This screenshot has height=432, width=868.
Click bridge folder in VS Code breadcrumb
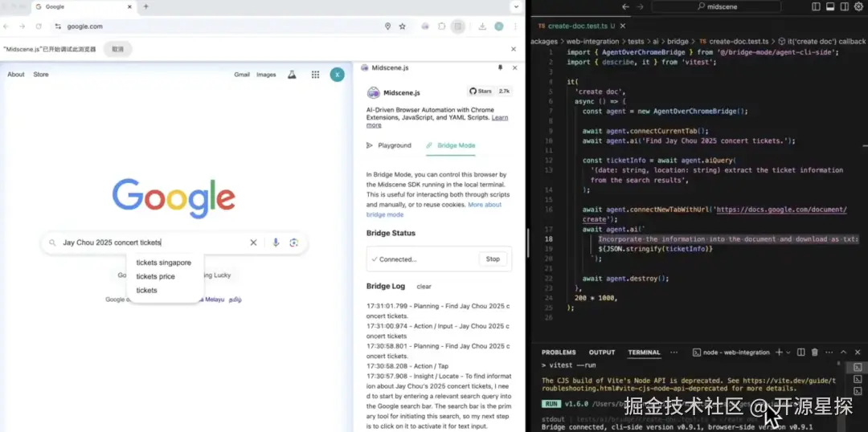click(x=678, y=42)
